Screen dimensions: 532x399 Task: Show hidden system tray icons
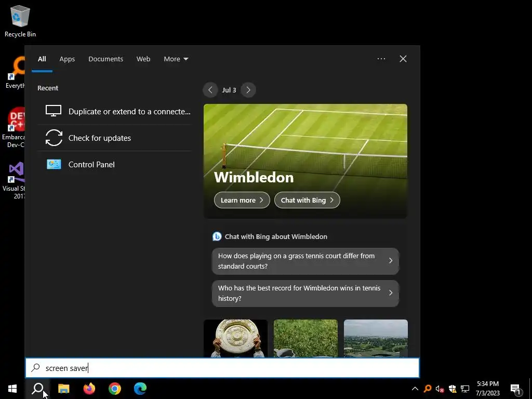pos(415,389)
